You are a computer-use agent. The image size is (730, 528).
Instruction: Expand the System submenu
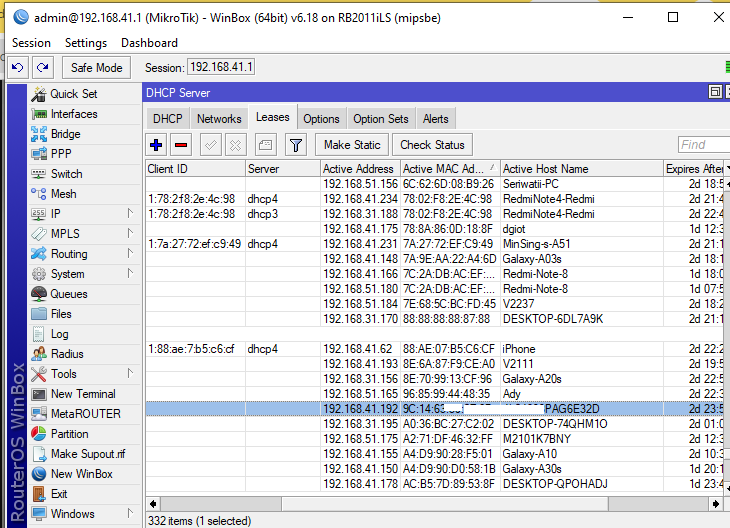click(130, 273)
